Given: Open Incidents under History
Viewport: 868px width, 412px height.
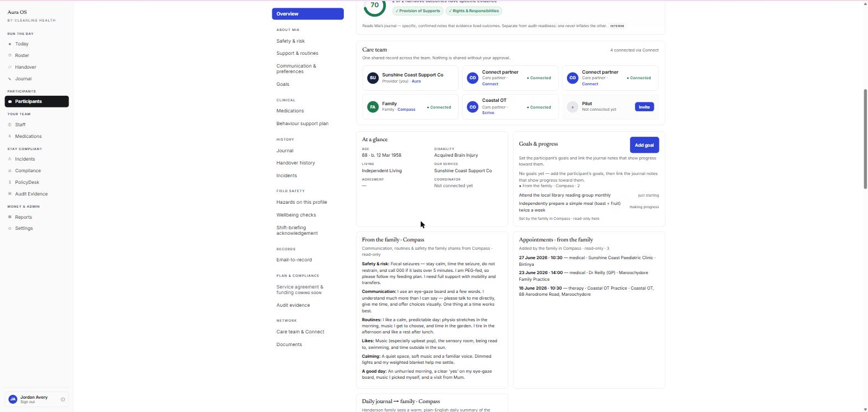Looking at the screenshot, I should pos(287,176).
